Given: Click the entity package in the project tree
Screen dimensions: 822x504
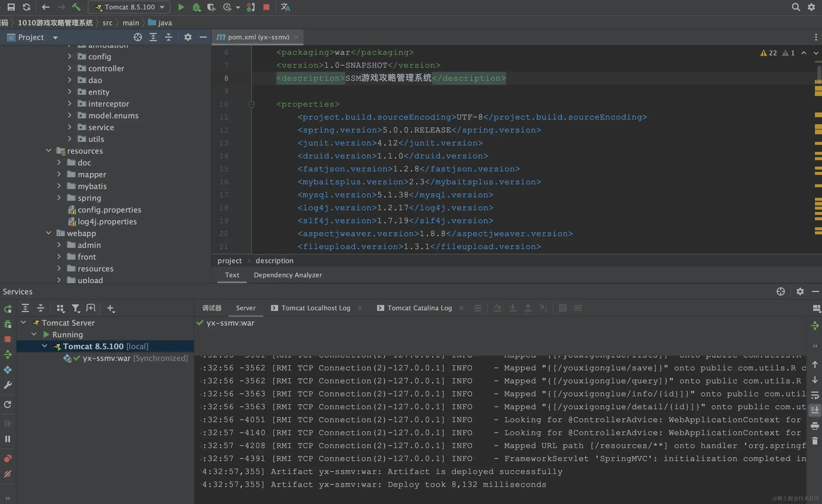Looking at the screenshot, I should pos(98,92).
